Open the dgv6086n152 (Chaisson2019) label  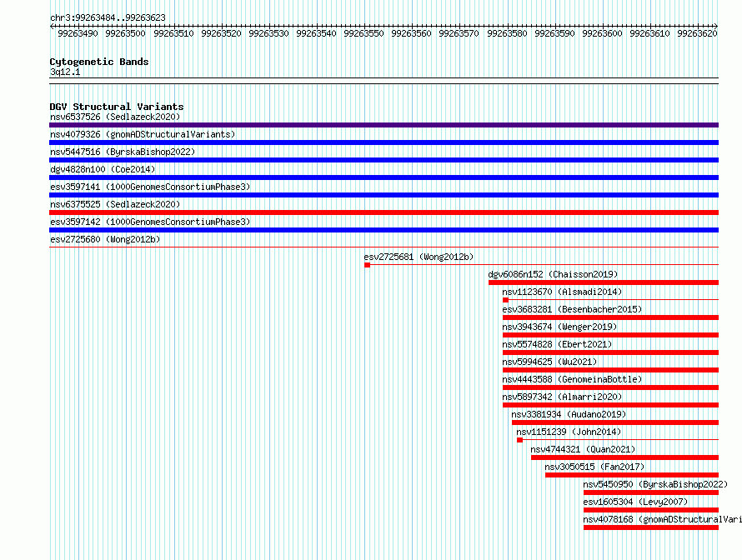(553, 274)
